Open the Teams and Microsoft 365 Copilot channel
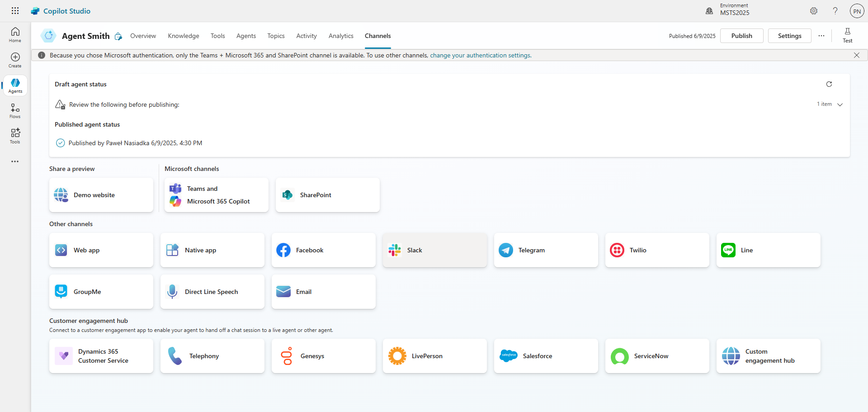Viewport: 868px width, 412px height. coord(216,195)
